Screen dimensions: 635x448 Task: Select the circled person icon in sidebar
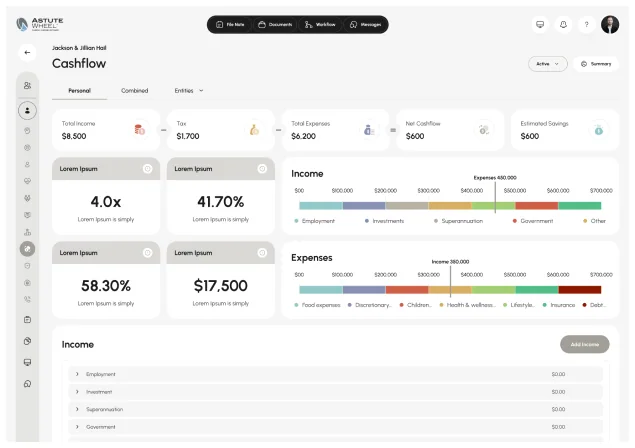click(27, 111)
